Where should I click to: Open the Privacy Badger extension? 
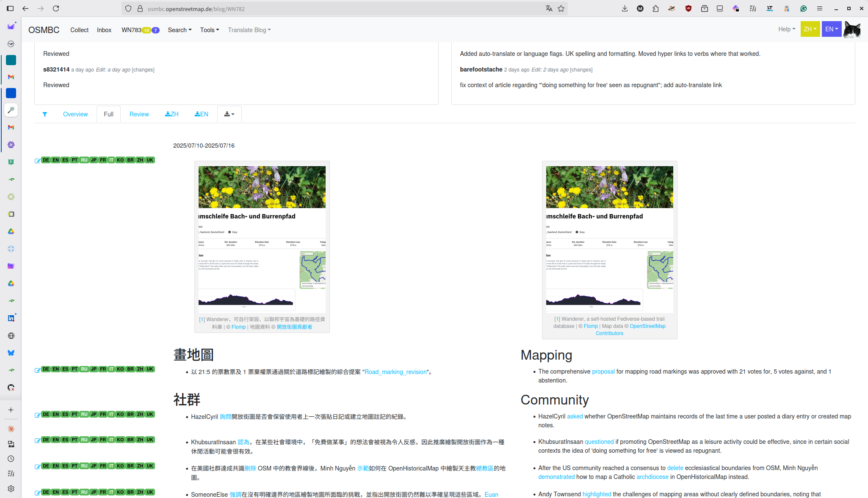click(x=672, y=8)
